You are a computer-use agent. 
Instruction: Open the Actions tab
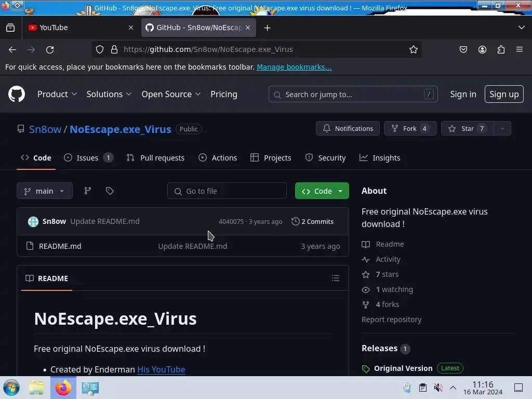point(218,158)
